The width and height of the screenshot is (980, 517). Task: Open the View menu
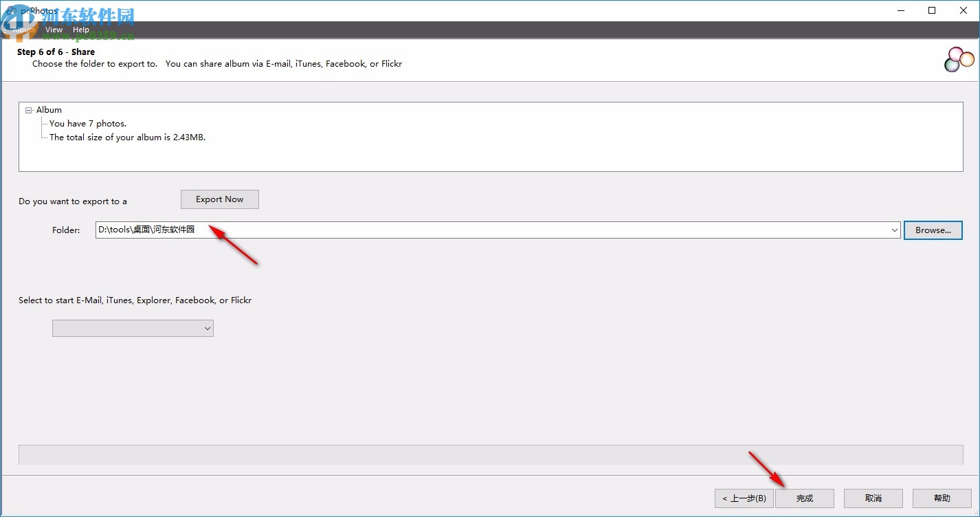(x=54, y=30)
